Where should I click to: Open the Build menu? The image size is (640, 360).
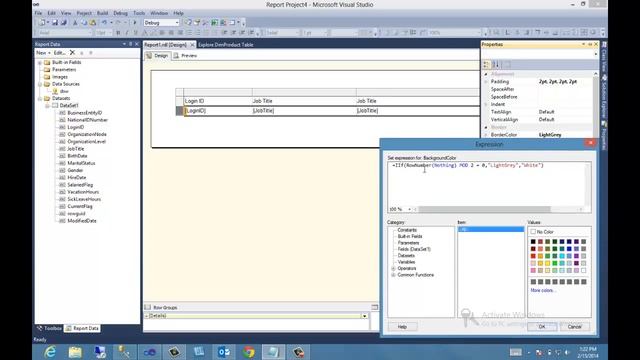coord(102,13)
